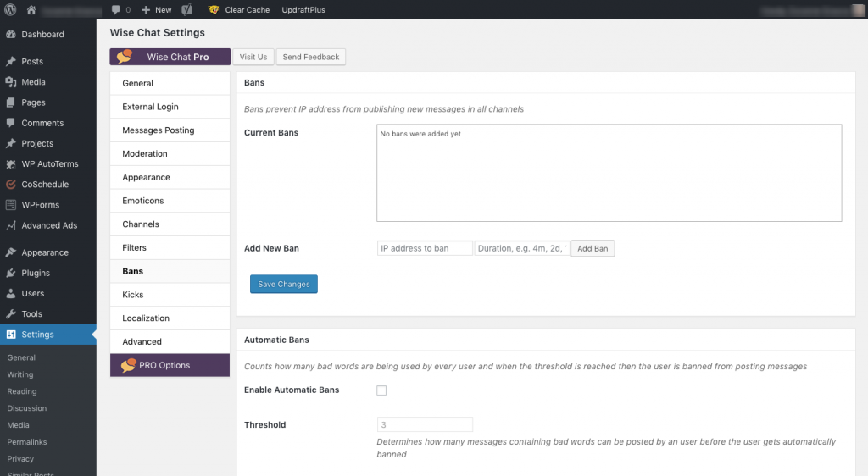
Task: Open CoSchedule from sidebar icon
Action: tap(10, 185)
